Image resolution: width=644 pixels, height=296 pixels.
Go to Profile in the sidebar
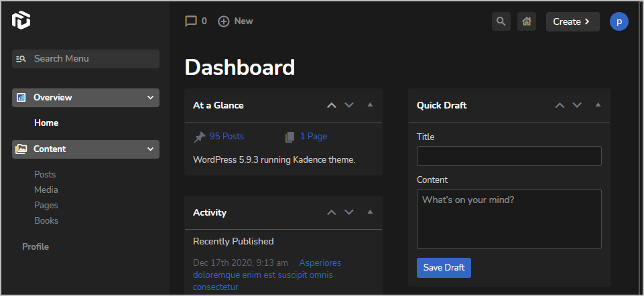tap(36, 246)
